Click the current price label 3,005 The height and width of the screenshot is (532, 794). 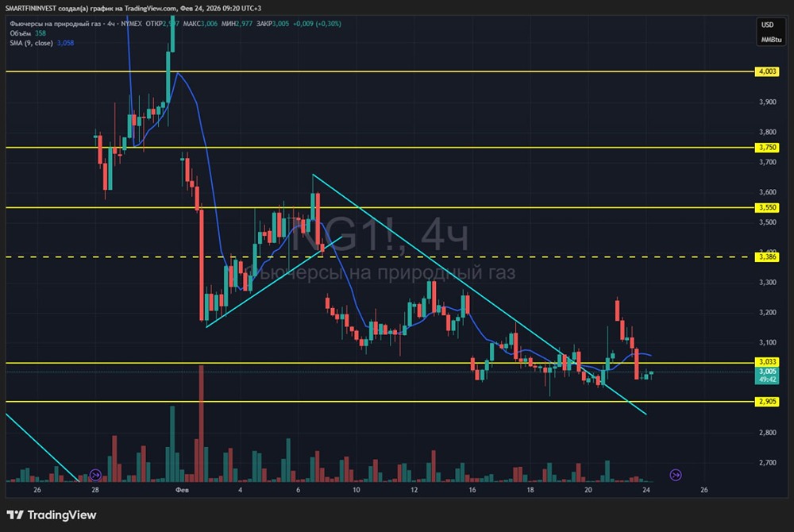[767, 372]
